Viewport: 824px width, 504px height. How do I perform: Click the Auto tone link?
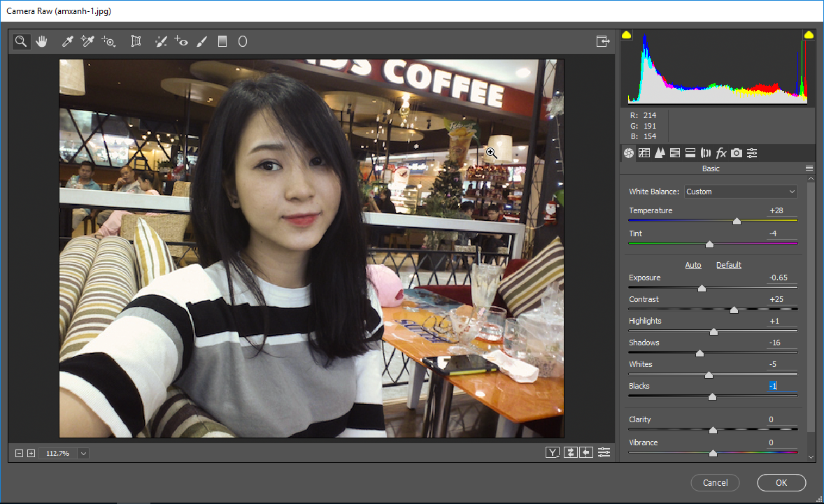(x=693, y=265)
